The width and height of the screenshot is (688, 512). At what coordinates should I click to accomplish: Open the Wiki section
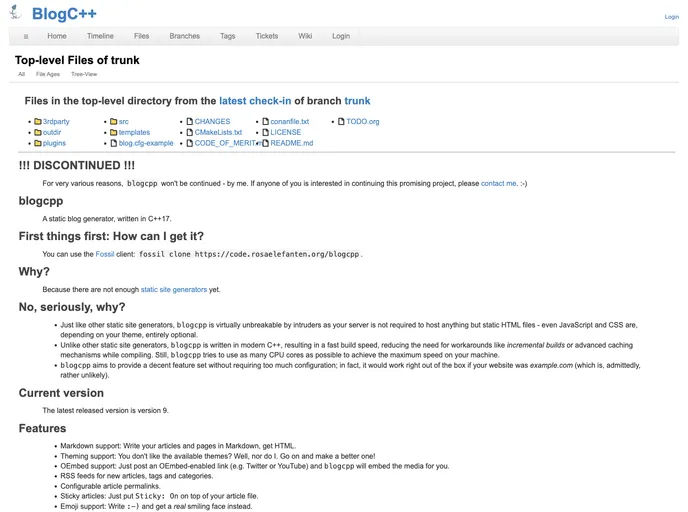305,36
